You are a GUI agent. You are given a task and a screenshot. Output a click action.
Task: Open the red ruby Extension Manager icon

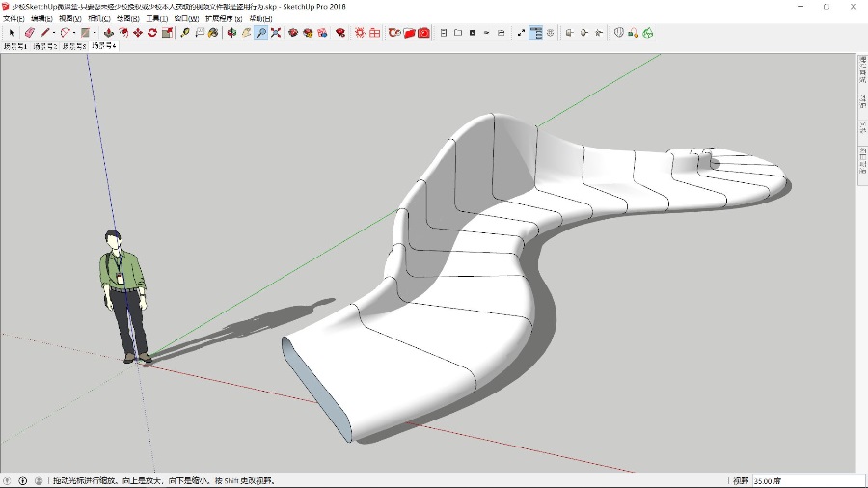(x=340, y=33)
